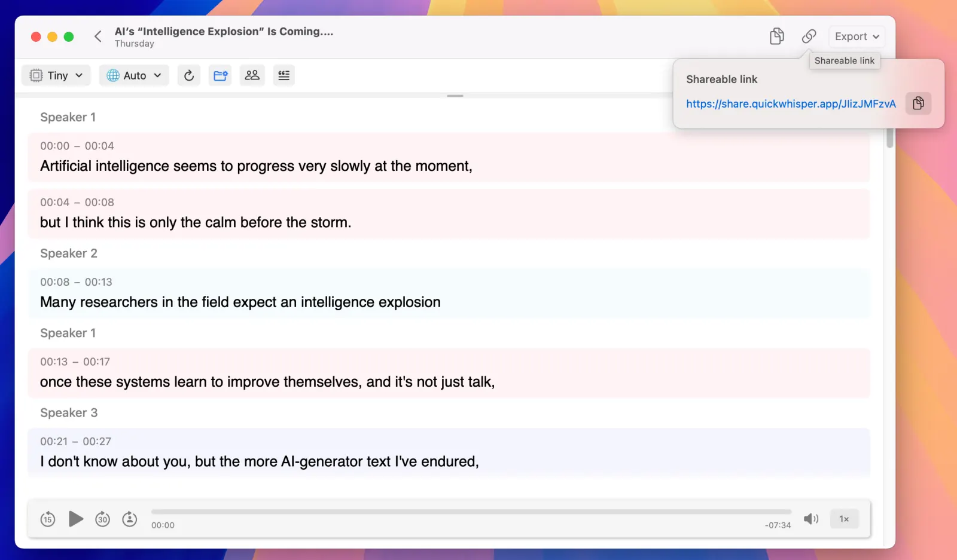Click timestamp 00:00 – 00:04
Screen dimensions: 957x560
click(77, 146)
